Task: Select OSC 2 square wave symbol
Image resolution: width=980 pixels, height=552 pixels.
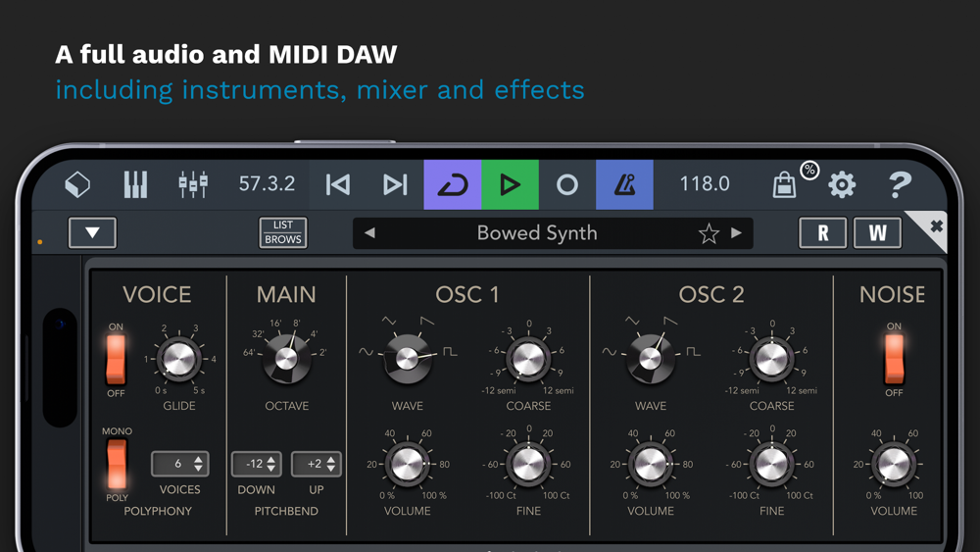Action: click(693, 352)
